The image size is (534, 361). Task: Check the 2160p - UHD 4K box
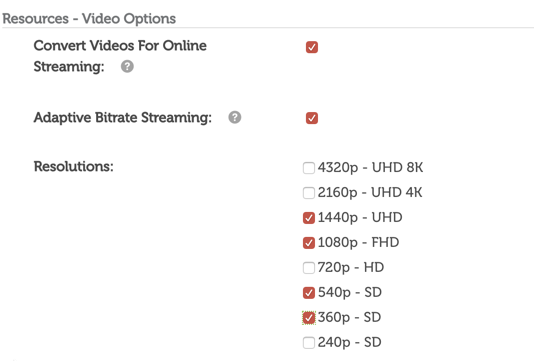tap(309, 193)
